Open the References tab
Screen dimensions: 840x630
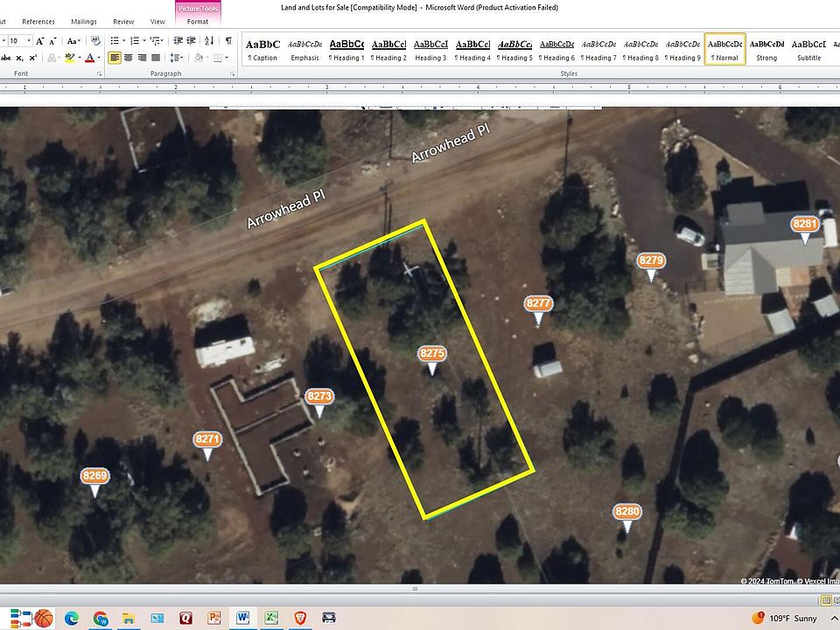(38, 21)
